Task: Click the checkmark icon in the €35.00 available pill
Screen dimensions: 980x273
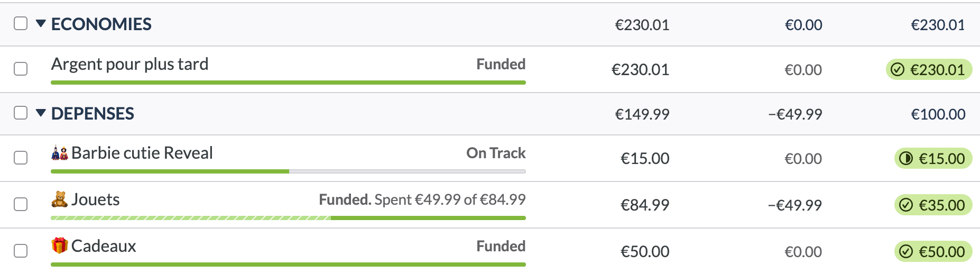Action: pos(906,205)
